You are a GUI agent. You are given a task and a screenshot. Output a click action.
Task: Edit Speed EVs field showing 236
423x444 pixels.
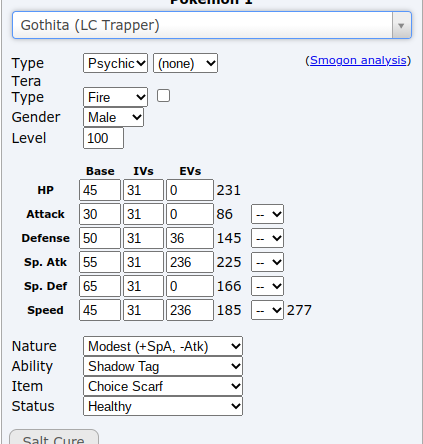190,310
